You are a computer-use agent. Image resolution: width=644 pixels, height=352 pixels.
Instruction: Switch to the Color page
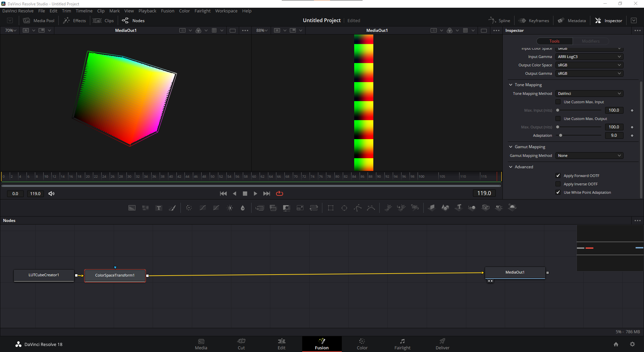point(362,344)
